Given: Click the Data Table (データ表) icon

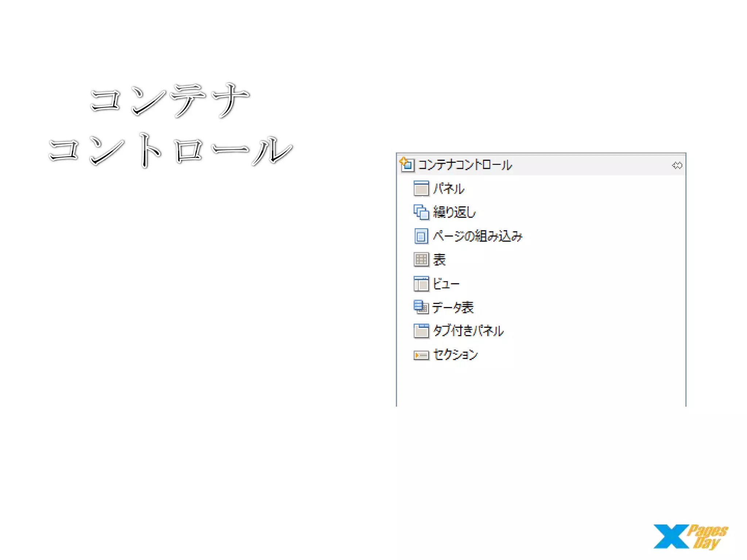Looking at the screenshot, I should coord(421,307).
